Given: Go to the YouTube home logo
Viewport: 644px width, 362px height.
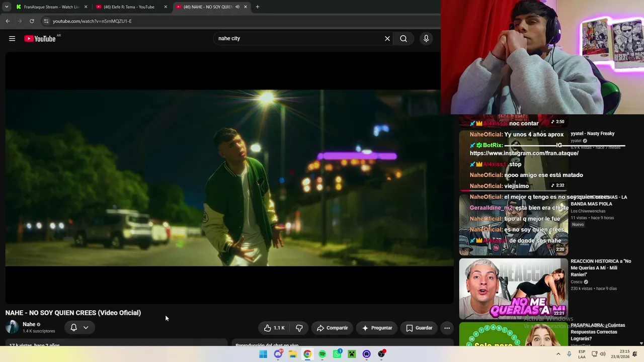Looking at the screenshot, I should coord(40,39).
